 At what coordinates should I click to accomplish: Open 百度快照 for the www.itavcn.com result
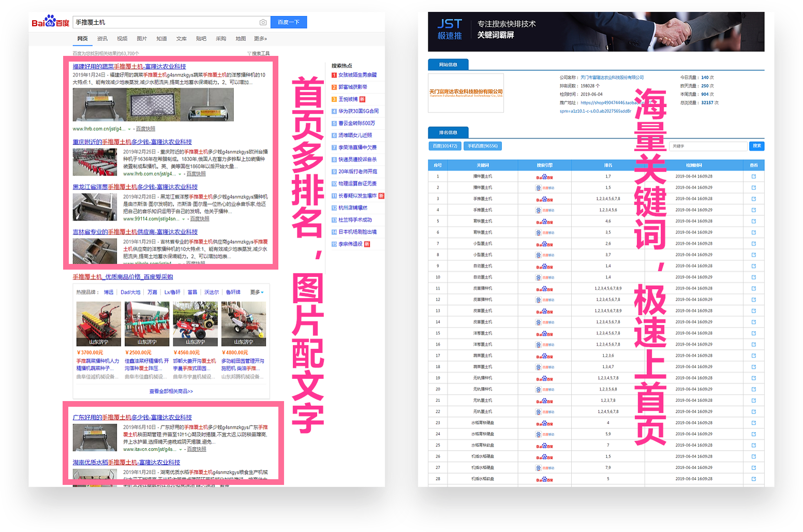tap(197, 449)
